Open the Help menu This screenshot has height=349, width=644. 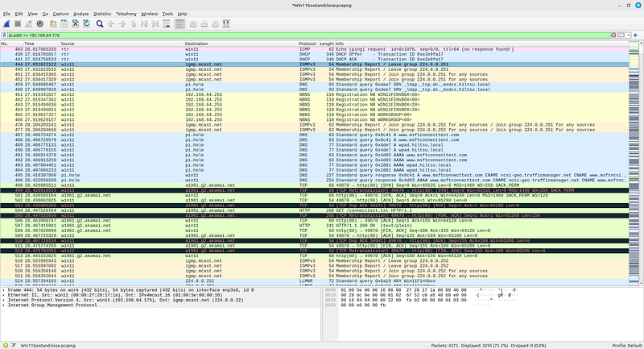(183, 14)
